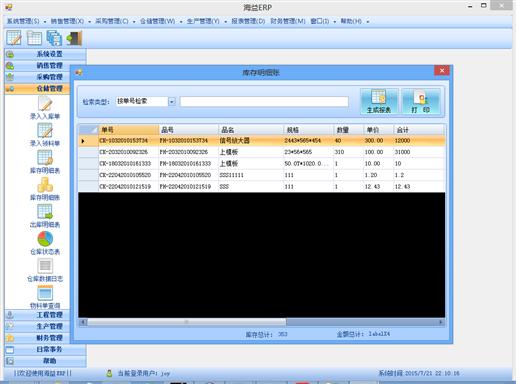Click the 打印 button

(421, 102)
